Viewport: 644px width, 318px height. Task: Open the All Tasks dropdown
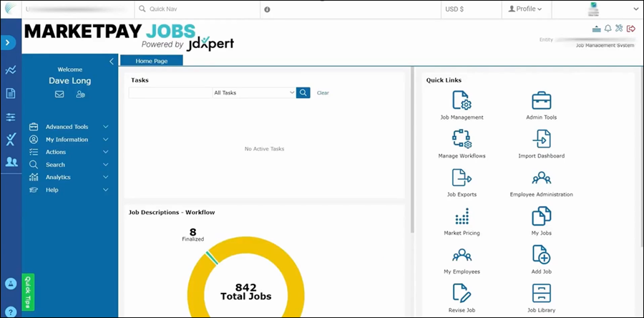pyautogui.click(x=254, y=93)
